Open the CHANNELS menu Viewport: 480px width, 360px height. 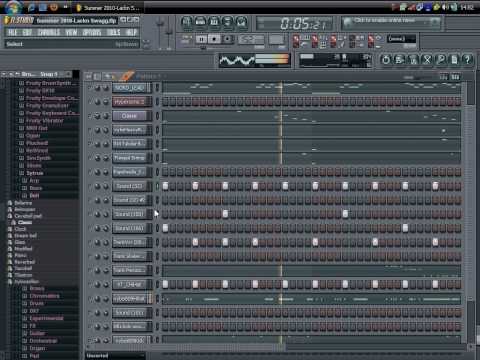49,32
